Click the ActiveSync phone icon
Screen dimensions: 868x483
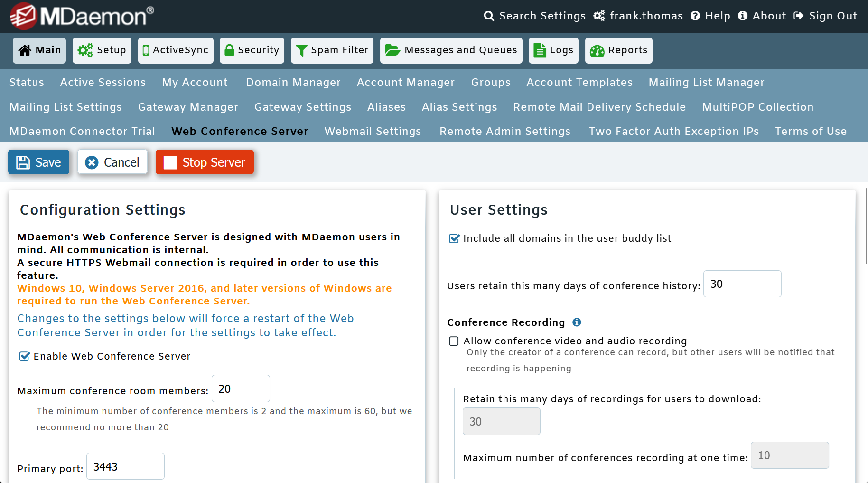coord(146,50)
